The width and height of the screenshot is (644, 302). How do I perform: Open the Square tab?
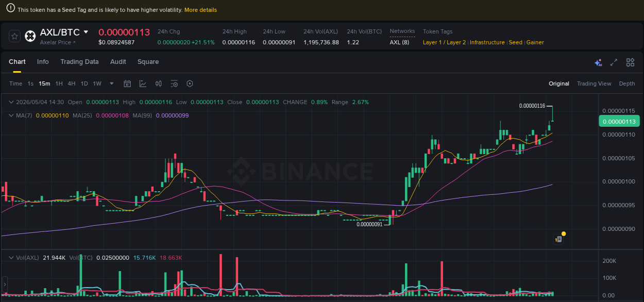[x=148, y=61]
